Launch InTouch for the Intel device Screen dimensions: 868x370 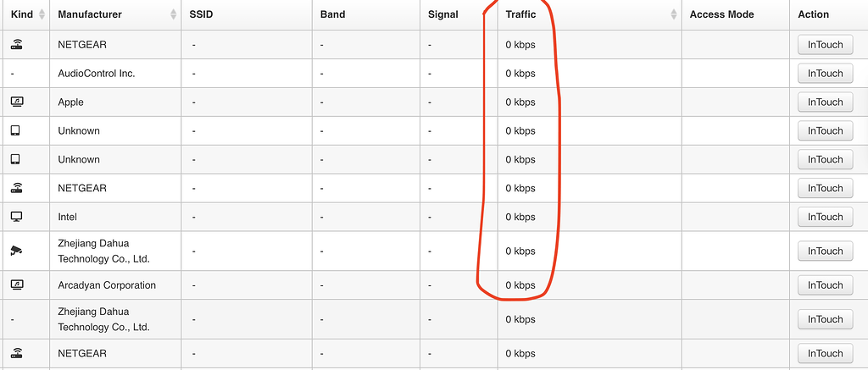point(825,217)
